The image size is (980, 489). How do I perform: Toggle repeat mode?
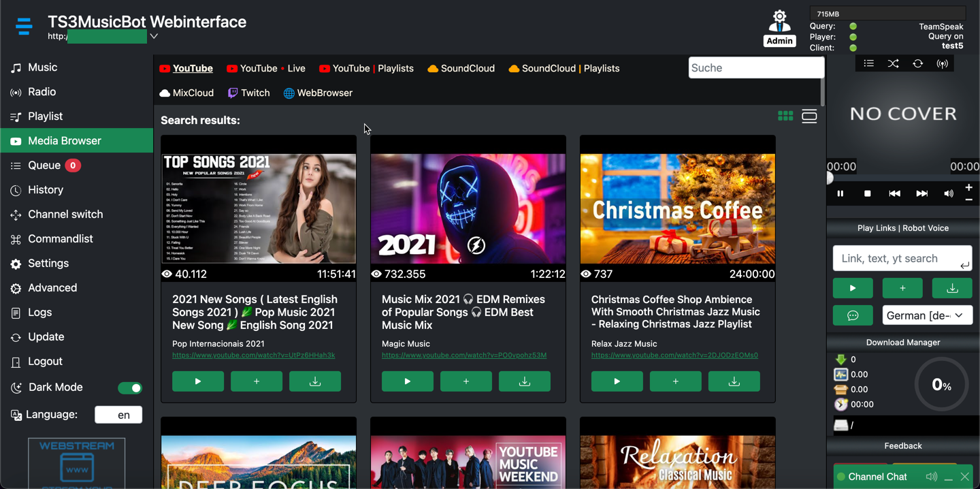(x=917, y=63)
